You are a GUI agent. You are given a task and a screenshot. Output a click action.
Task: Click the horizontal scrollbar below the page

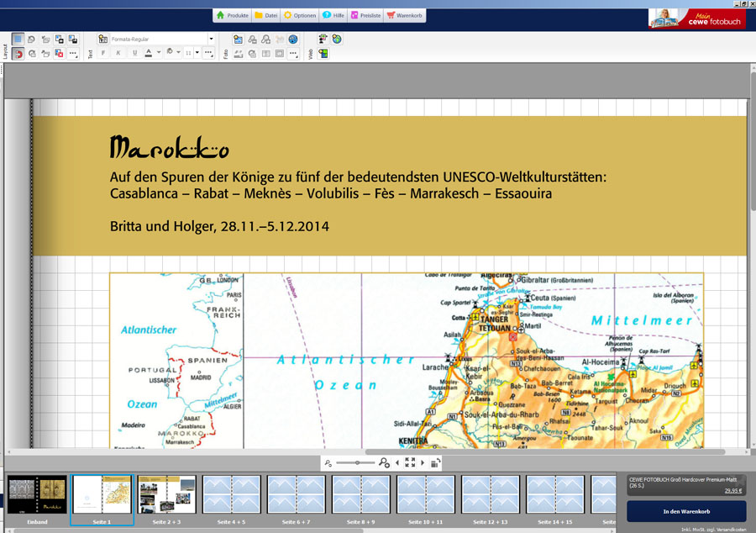(x=545, y=452)
